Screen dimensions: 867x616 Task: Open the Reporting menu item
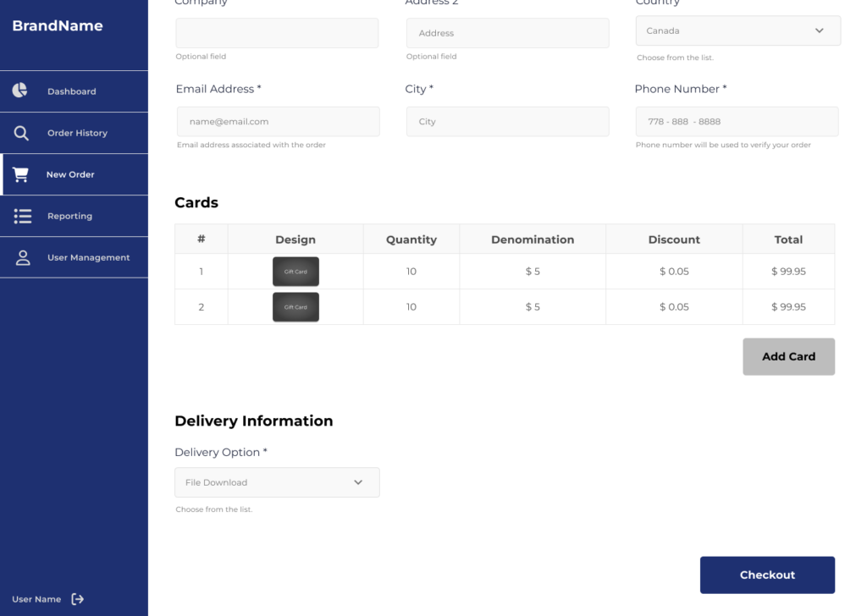pyautogui.click(x=69, y=216)
